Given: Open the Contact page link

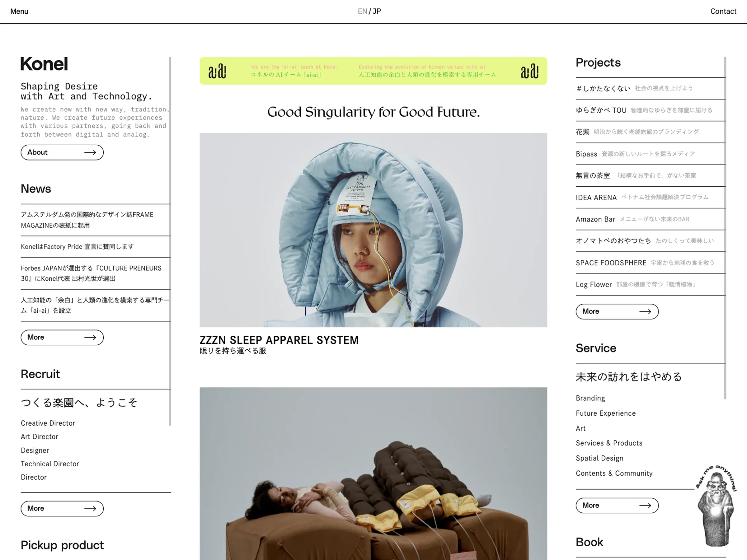Looking at the screenshot, I should (723, 12).
